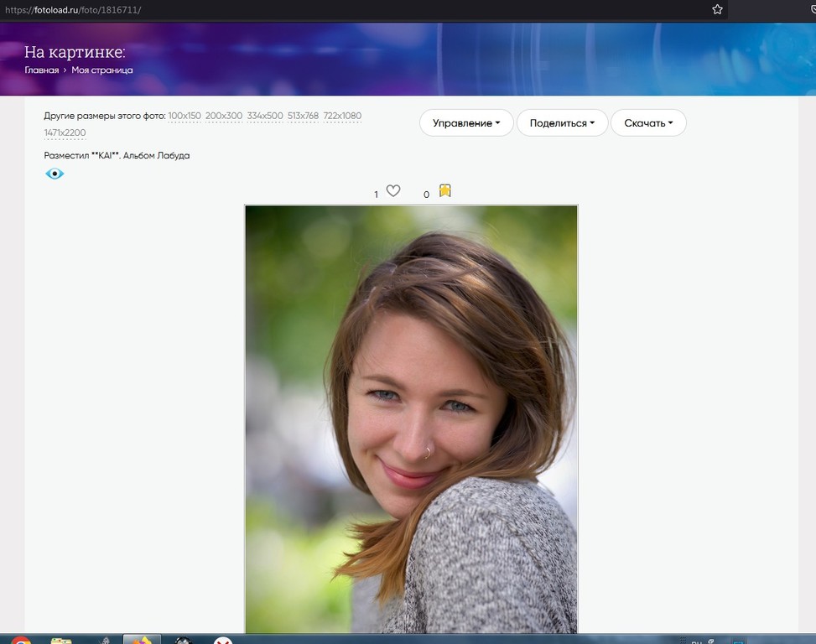Screen dimensions: 816x644
Task: Click the blue eye views icon
Action: (55, 174)
